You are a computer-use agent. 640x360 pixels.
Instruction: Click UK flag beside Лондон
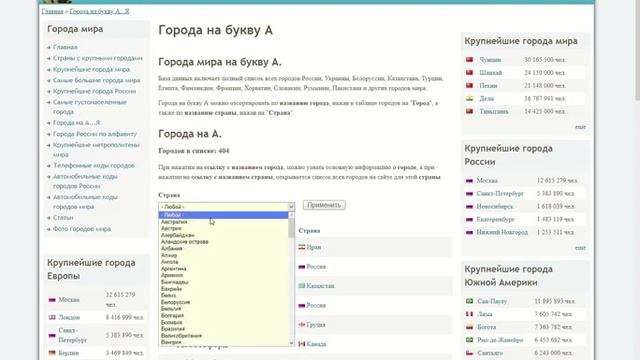(x=52, y=317)
